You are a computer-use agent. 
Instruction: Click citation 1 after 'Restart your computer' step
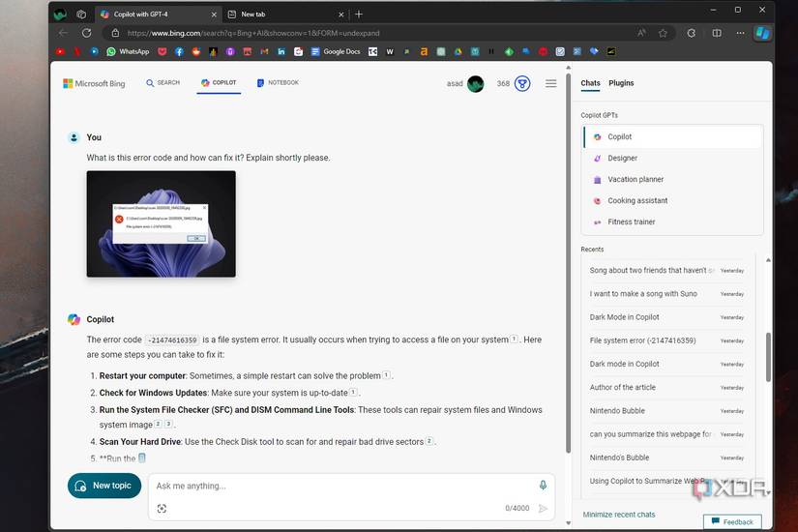pos(386,375)
